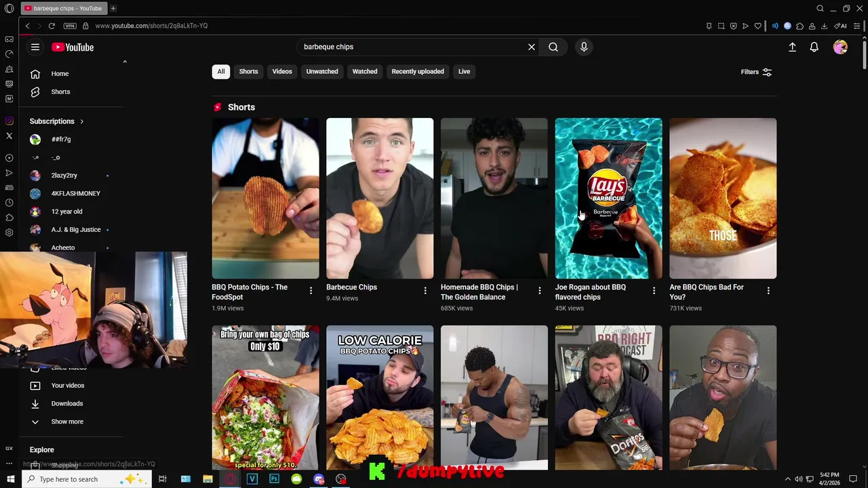Click the YouTube logo
This screenshot has width=868, height=488.
[73, 47]
